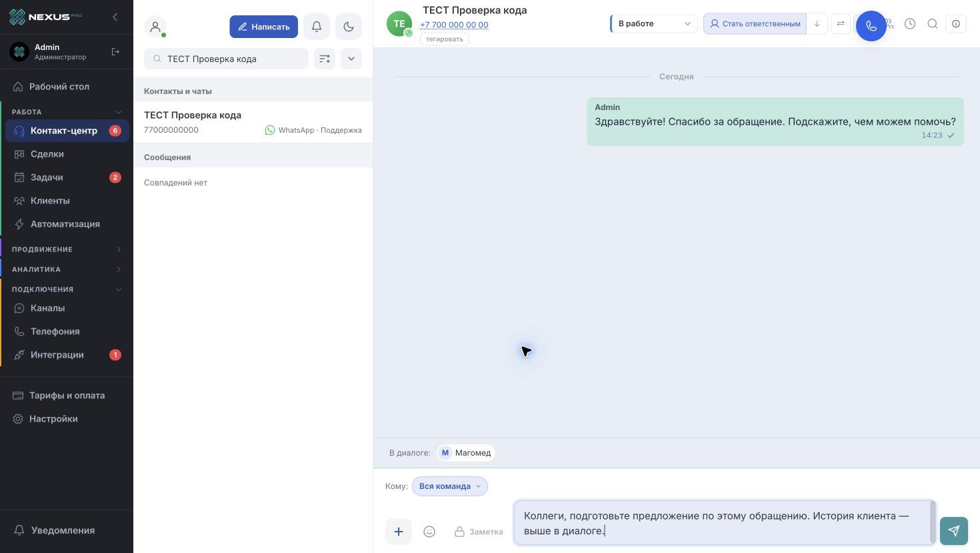Collapse the left sidebar with the chevron
The image size is (980, 553).
point(115,17)
